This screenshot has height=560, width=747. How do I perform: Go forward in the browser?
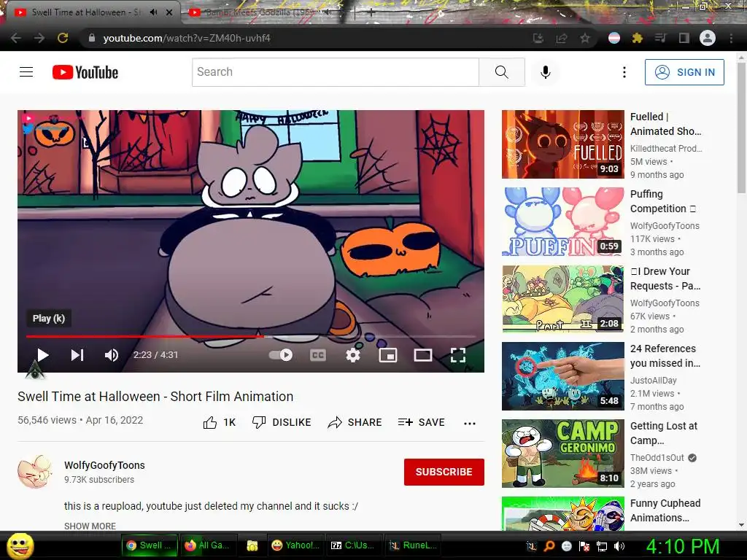point(39,38)
